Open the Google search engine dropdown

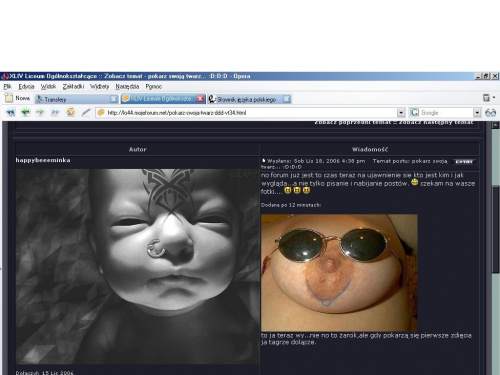click(x=477, y=113)
